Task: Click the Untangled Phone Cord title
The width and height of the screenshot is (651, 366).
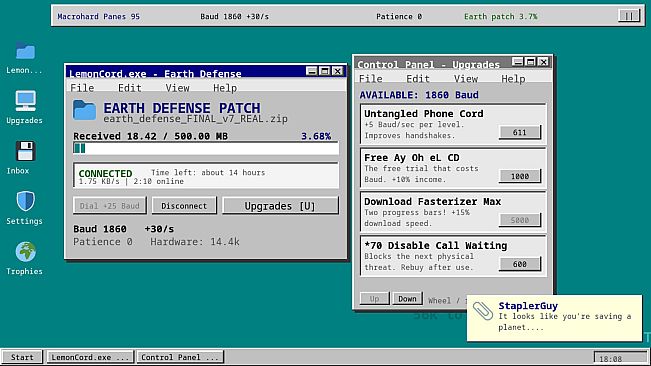Action: pos(423,114)
